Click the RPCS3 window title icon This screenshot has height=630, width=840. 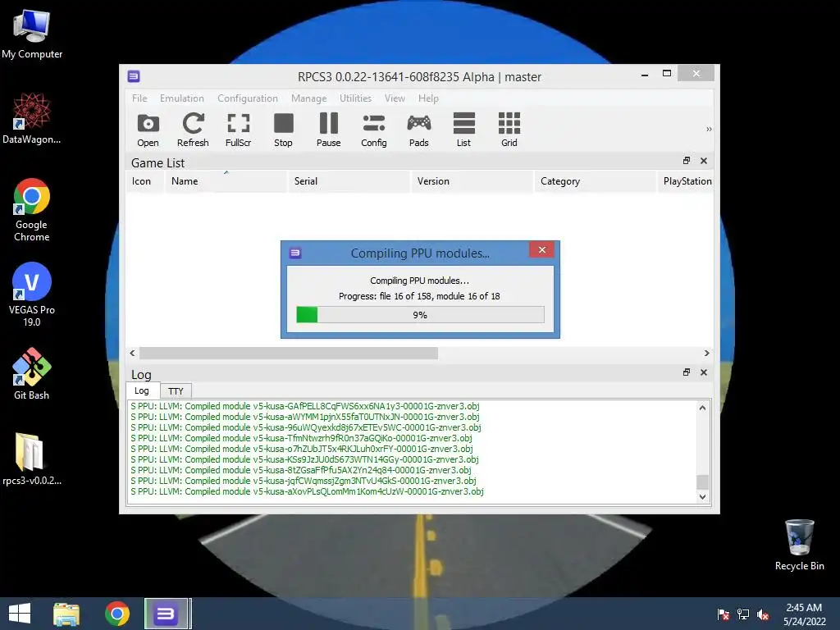tap(134, 76)
